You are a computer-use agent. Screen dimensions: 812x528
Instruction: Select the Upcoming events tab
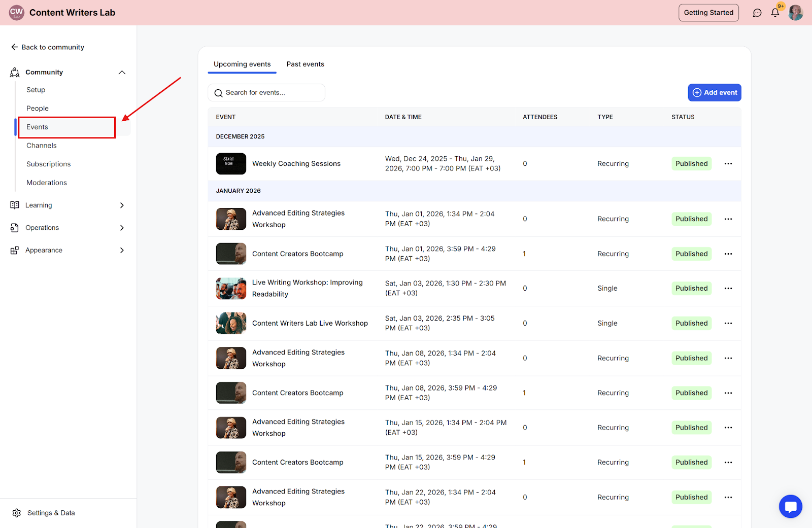(x=242, y=64)
